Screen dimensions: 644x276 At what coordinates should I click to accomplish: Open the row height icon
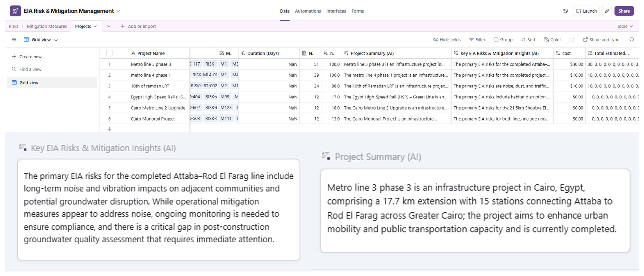572,40
